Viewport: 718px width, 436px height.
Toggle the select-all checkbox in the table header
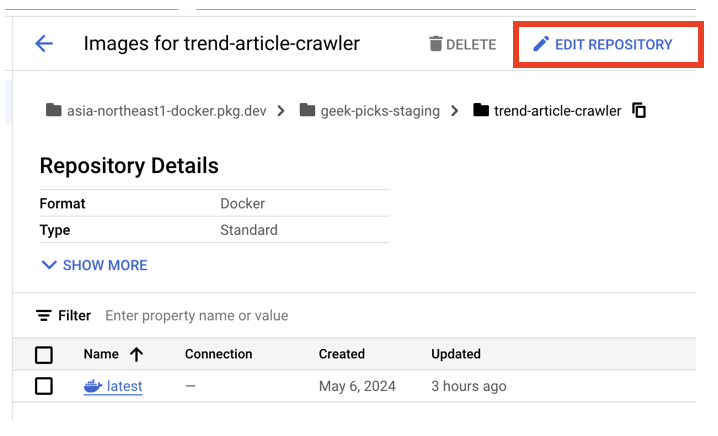44,354
